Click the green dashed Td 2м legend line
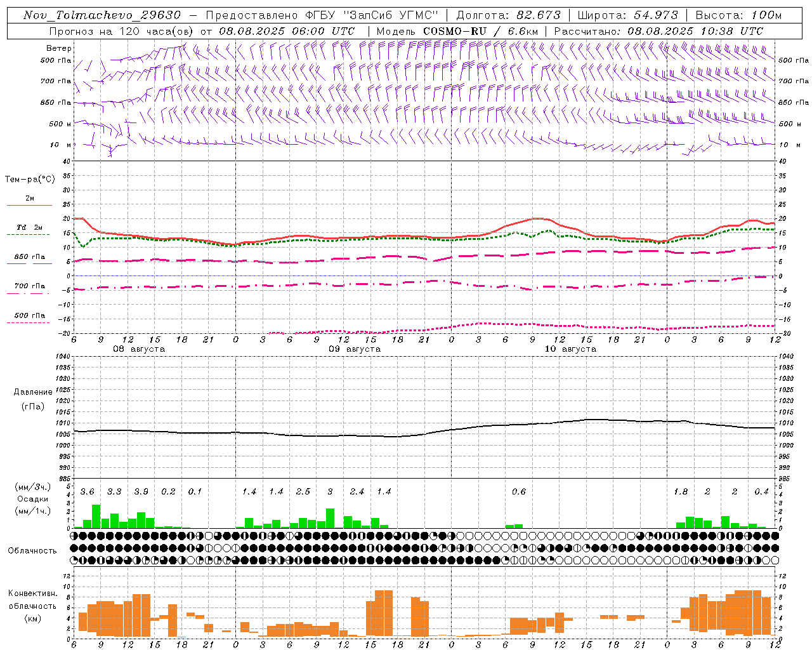This screenshot has width=812, height=650. [x=28, y=234]
